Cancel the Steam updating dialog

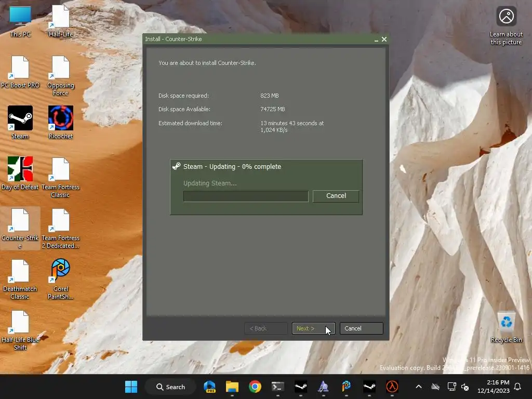[x=336, y=196]
